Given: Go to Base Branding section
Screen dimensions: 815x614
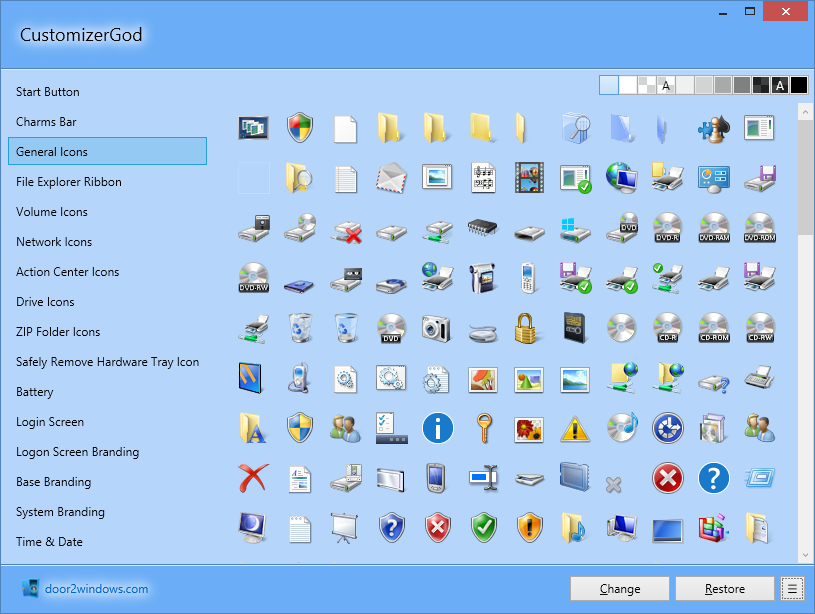Looking at the screenshot, I should (x=54, y=482).
